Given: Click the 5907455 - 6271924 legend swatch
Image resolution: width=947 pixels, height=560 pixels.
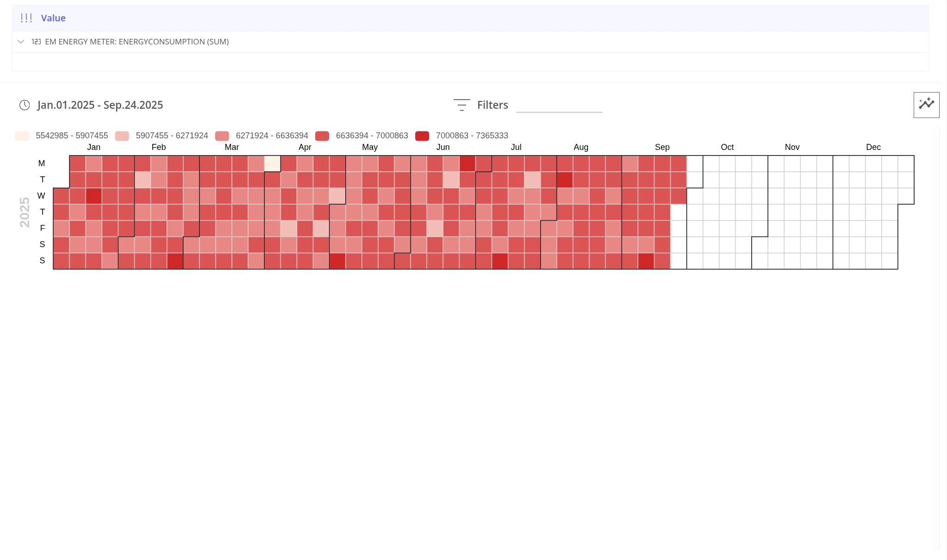Looking at the screenshot, I should pyautogui.click(x=122, y=136).
